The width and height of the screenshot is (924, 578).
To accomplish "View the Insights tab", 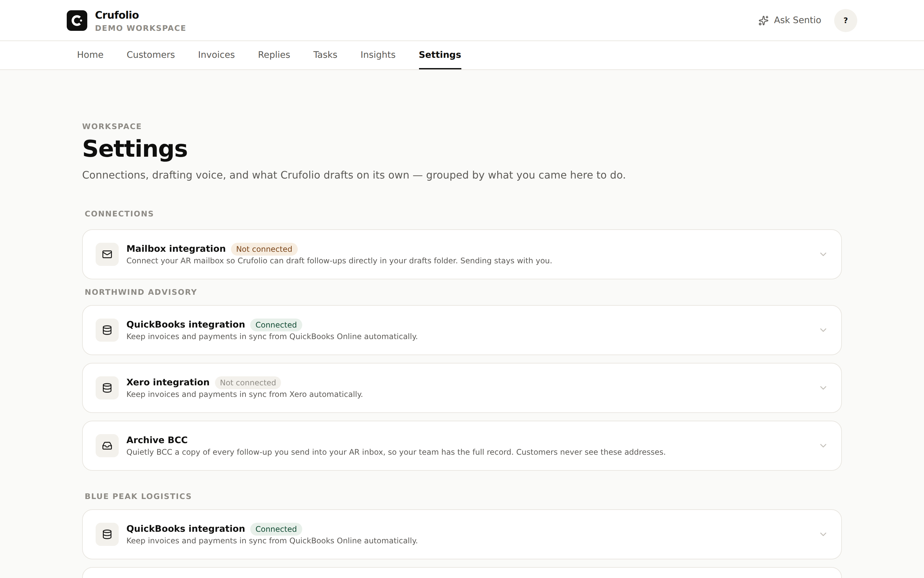I will [378, 55].
